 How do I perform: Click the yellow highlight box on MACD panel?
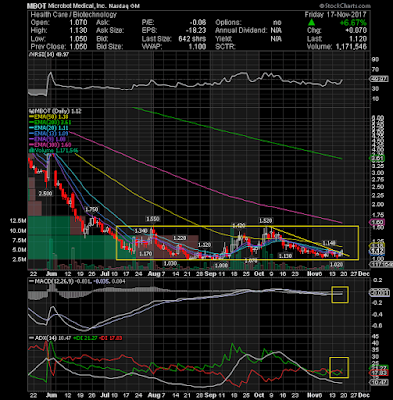(340, 295)
